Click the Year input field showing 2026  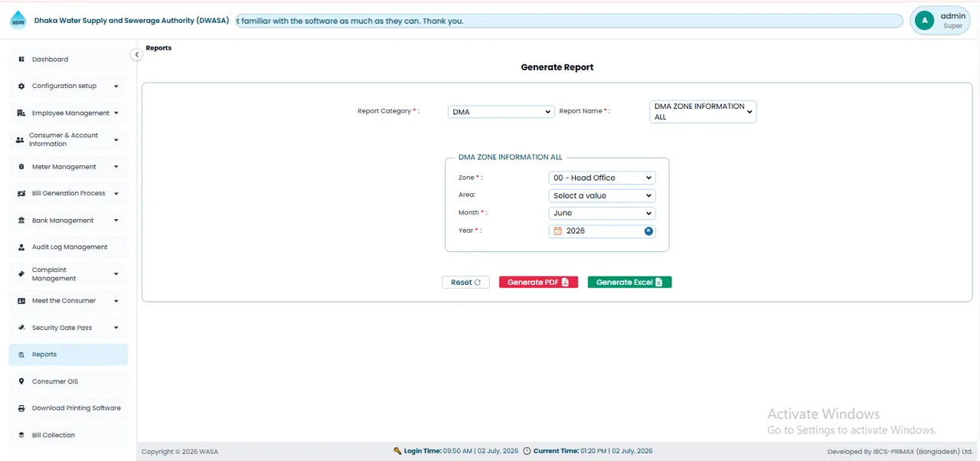coord(602,230)
